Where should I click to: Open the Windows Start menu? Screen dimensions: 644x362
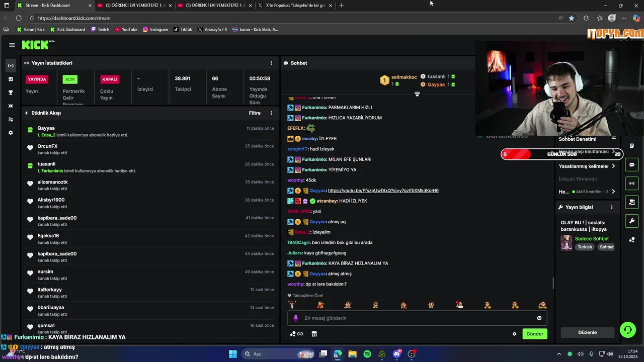pos(233,354)
